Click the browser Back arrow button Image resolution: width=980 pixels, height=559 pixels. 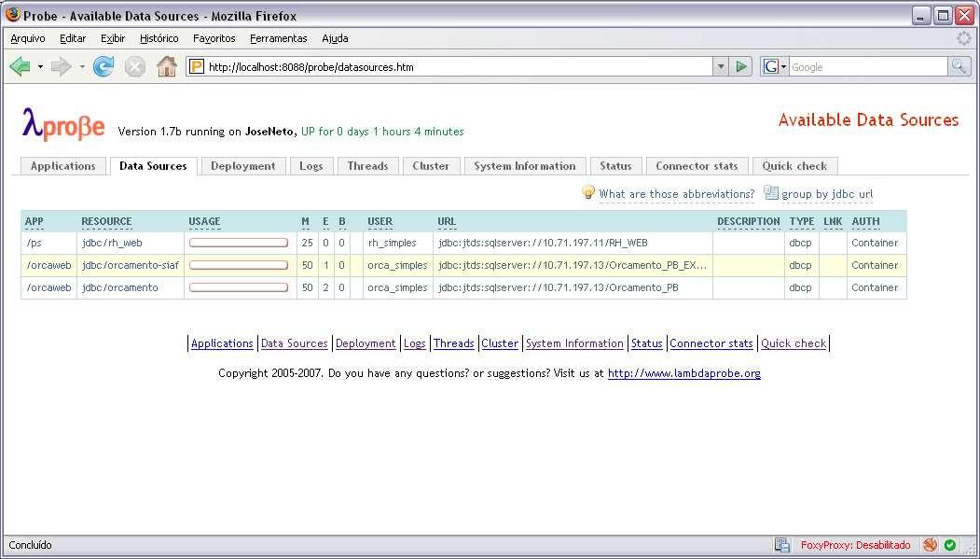(20, 66)
